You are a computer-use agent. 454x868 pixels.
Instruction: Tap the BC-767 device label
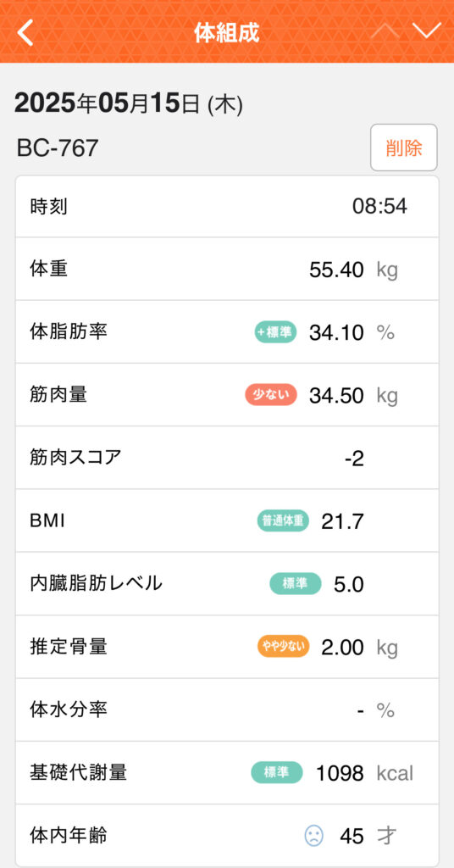58,147
